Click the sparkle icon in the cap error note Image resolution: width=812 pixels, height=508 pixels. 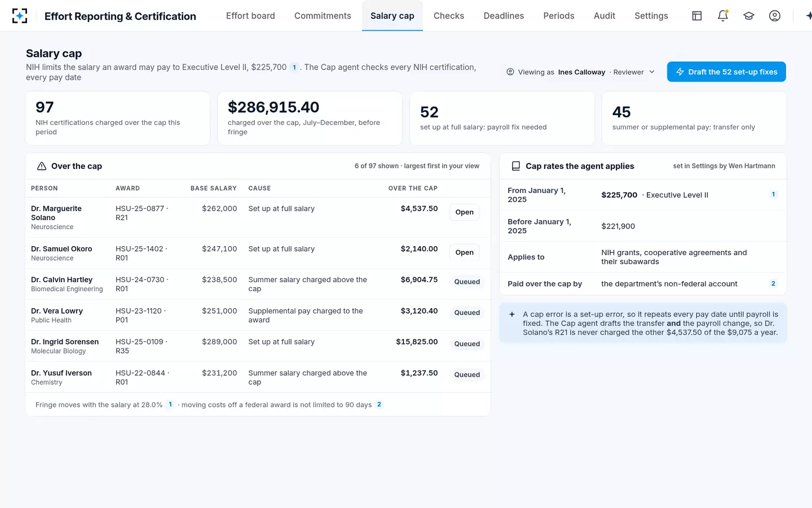512,314
